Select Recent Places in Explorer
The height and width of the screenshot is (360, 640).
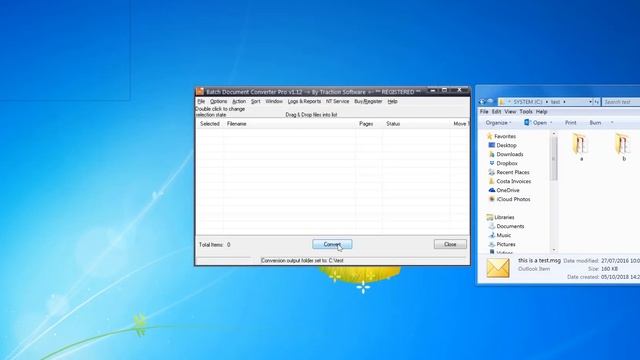point(513,172)
